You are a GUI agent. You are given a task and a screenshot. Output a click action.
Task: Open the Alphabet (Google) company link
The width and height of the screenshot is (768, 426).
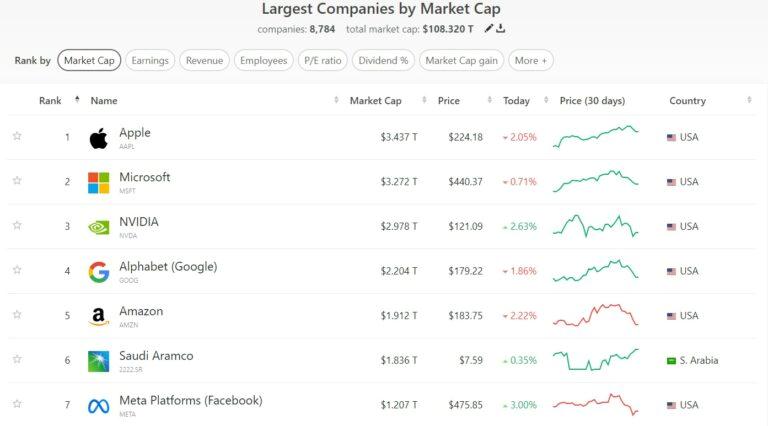click(168, 266)
